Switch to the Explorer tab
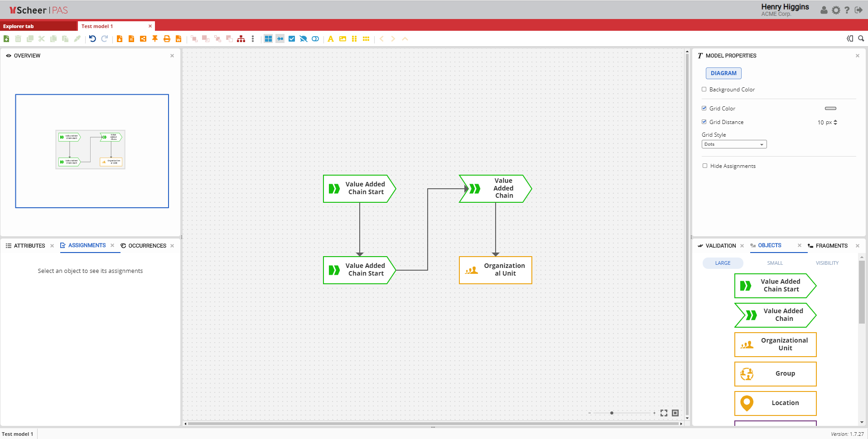The image size is (868, 439). (x=19, y=26)
